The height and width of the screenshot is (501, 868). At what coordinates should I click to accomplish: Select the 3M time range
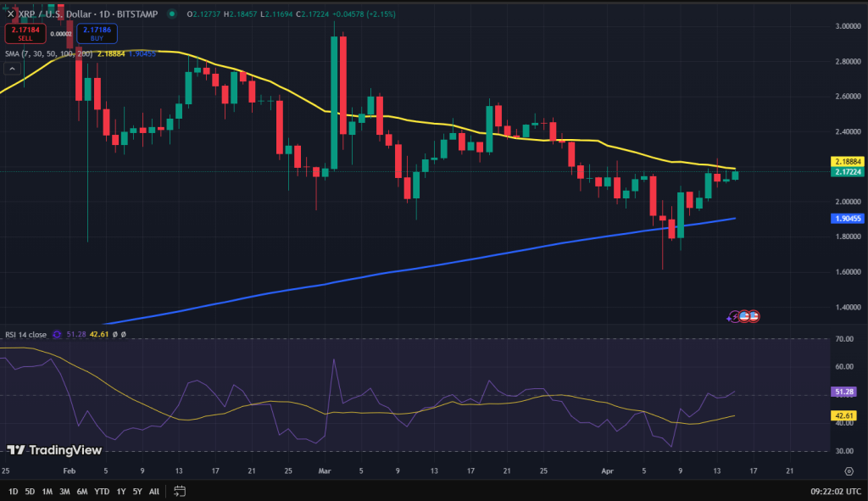pyautogui.click(x=64, y=491)
